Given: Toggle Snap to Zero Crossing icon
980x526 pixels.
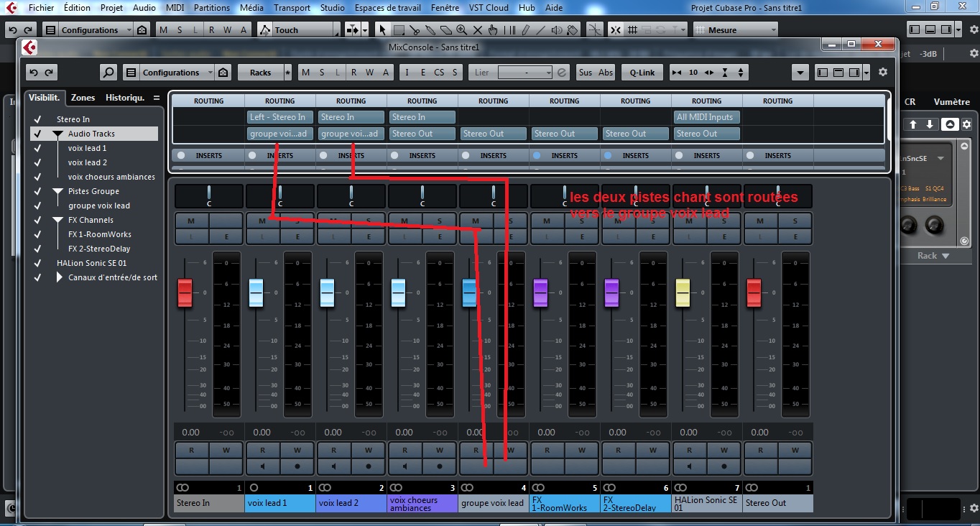Looking at the screenshot, I should [595, 30].
